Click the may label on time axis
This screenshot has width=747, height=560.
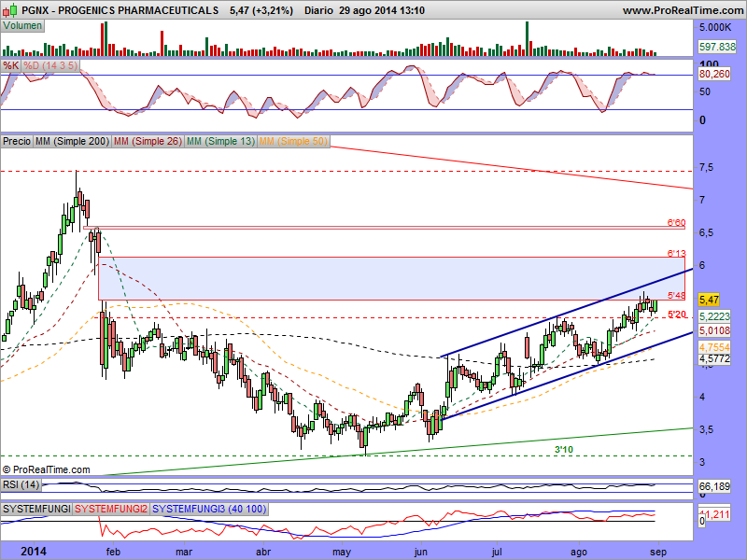pos(342,553)
